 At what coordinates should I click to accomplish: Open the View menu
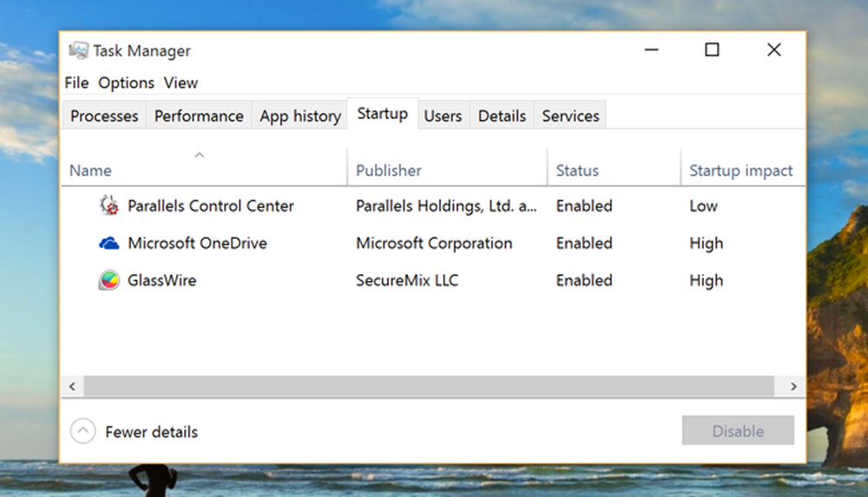coord(181,83)
